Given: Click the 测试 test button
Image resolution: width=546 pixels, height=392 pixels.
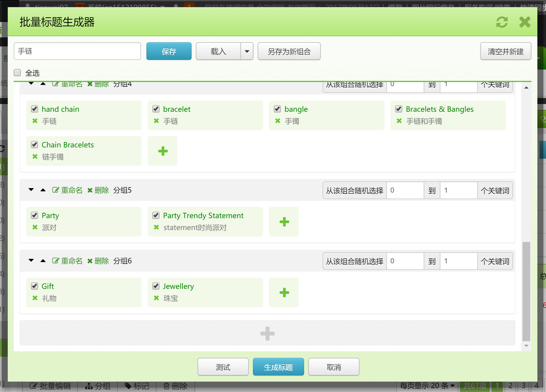Looking at the screenshot, I should [x=223, y=367].
